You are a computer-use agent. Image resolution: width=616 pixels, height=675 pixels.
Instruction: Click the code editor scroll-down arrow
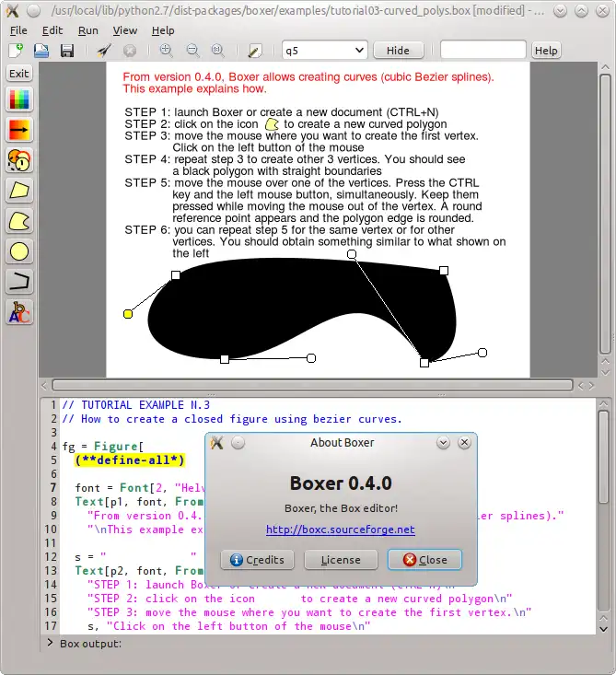603,629
